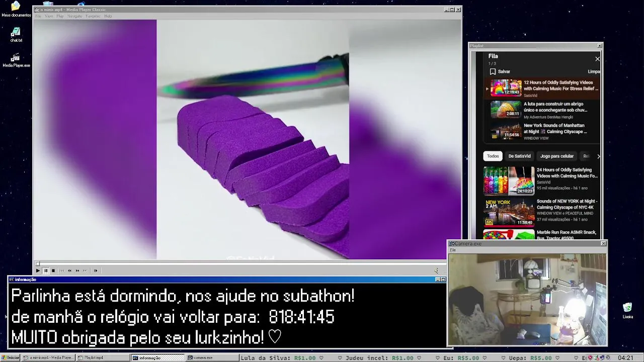The width and height of the screenshot is (644, 362).
Task: Click the 'Uepa: R$5.00' ticker entry
Action: tap(530, 358)
